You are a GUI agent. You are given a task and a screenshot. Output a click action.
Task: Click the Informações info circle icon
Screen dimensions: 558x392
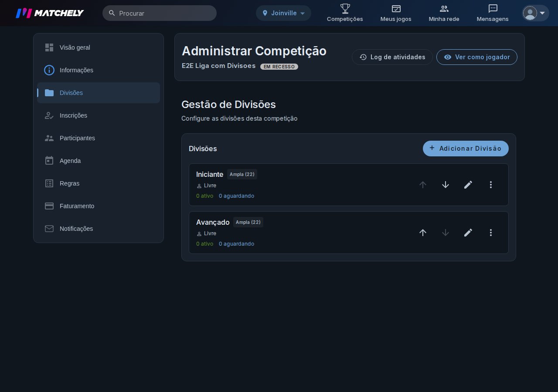[49, 70]
